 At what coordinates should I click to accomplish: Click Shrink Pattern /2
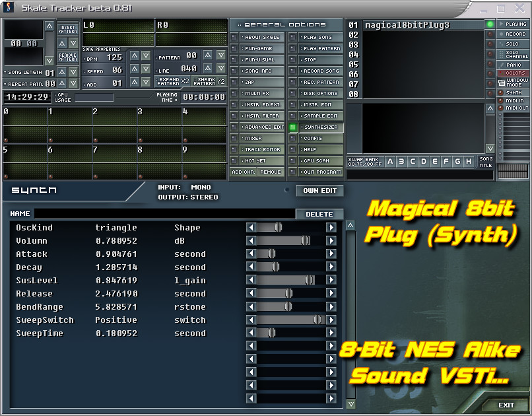(x=209, y=81)
